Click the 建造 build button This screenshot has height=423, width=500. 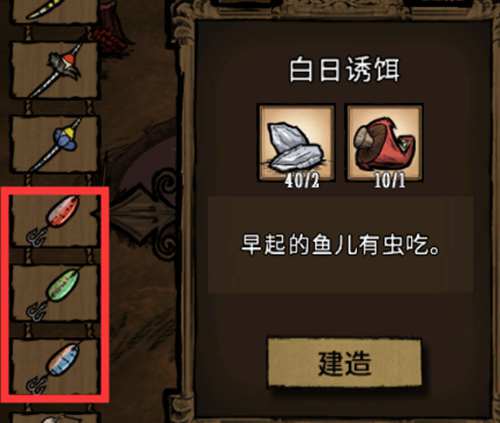point(345,364)
